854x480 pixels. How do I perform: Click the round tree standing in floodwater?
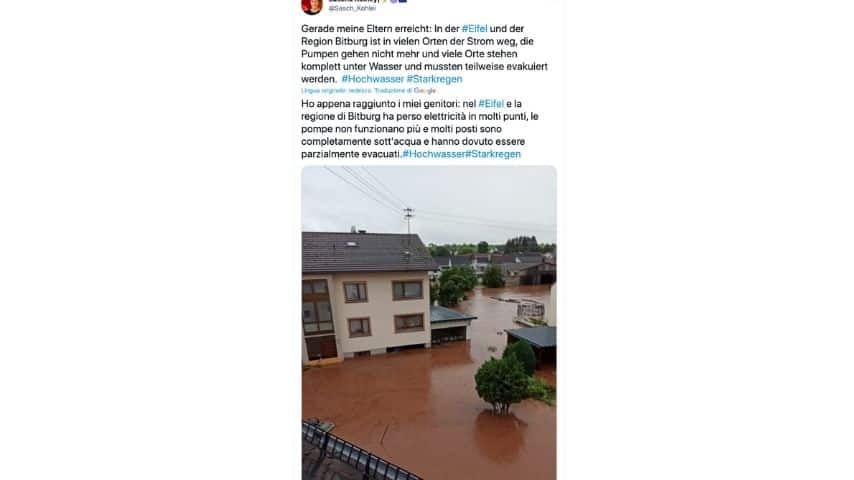coord(503,383)
